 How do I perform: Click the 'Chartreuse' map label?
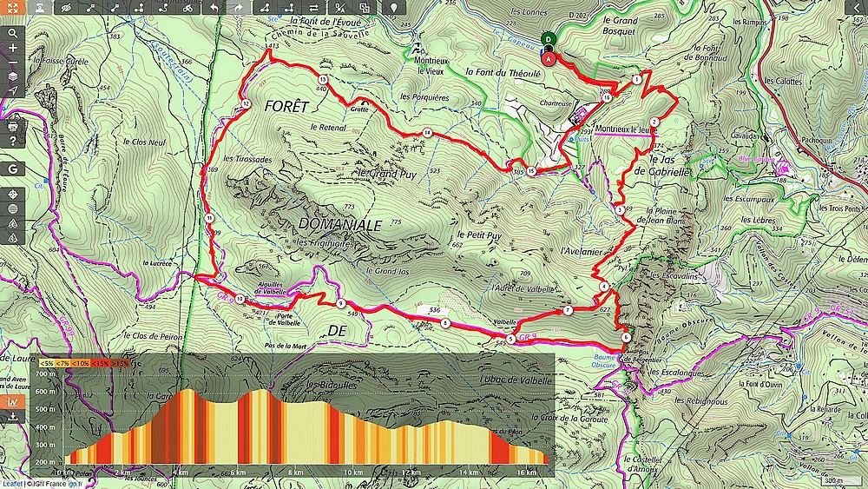[556, 103]
